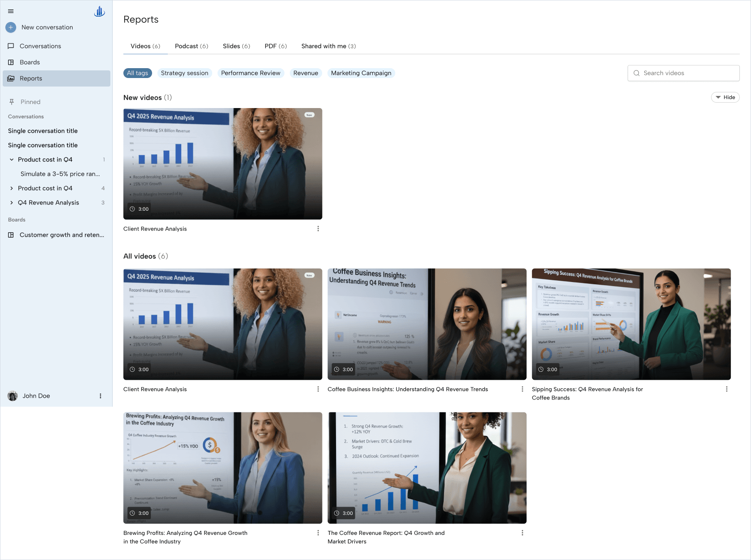Click The Coffee Revenue Report title text
This screenshot has width=751, height=560.
386,537
